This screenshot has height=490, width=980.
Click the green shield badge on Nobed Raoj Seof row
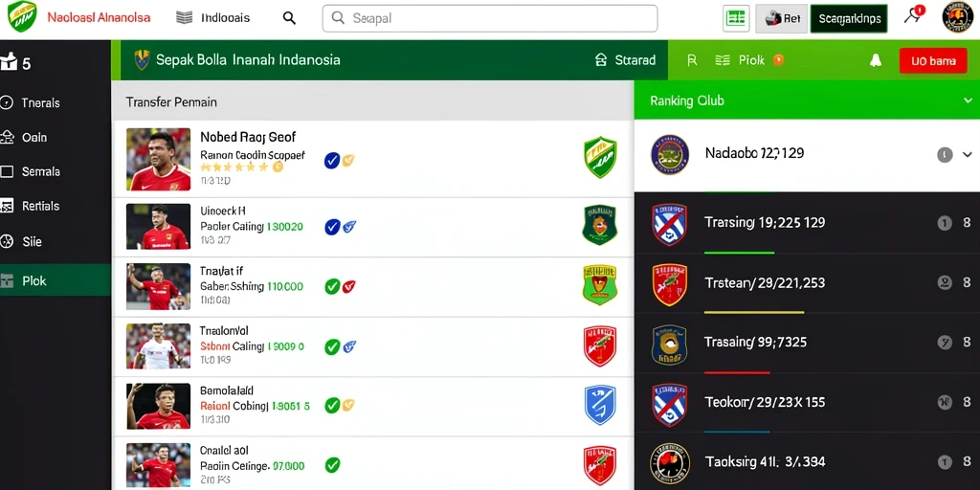pos(600,158)
